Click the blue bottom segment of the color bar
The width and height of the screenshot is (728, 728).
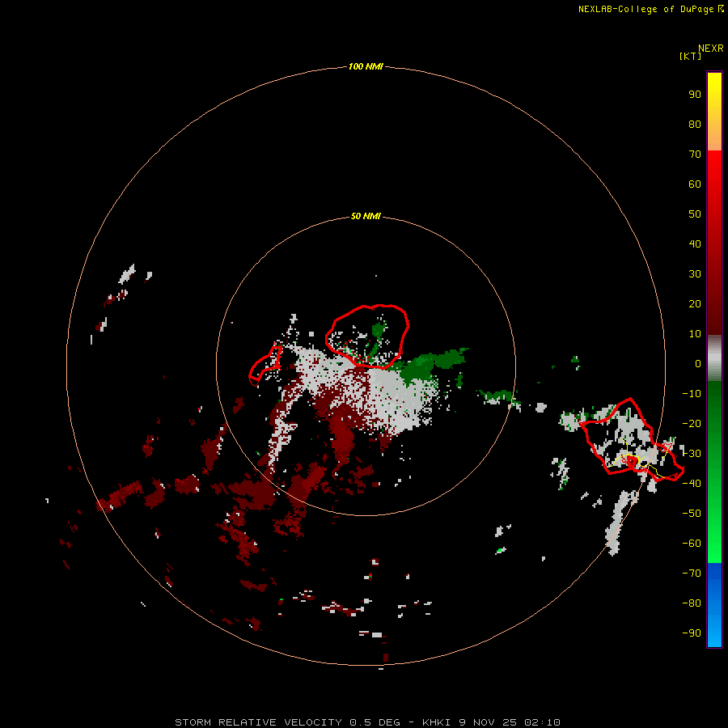(714, 605)
